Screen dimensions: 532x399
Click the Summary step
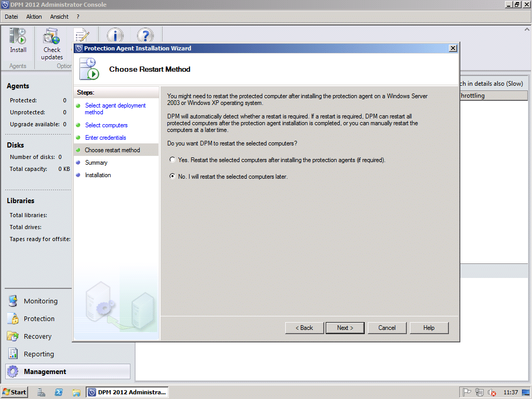coord(96,163)
